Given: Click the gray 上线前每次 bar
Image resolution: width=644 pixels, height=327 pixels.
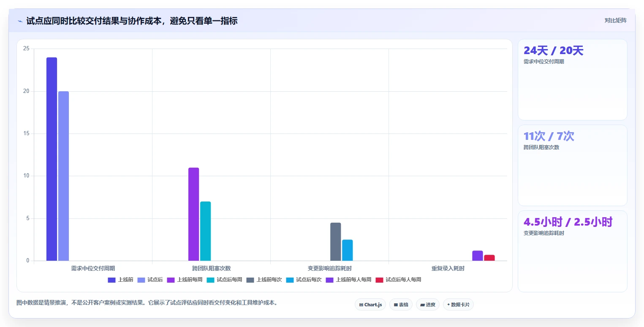Looking at the screenshot, I should point(335,242).
